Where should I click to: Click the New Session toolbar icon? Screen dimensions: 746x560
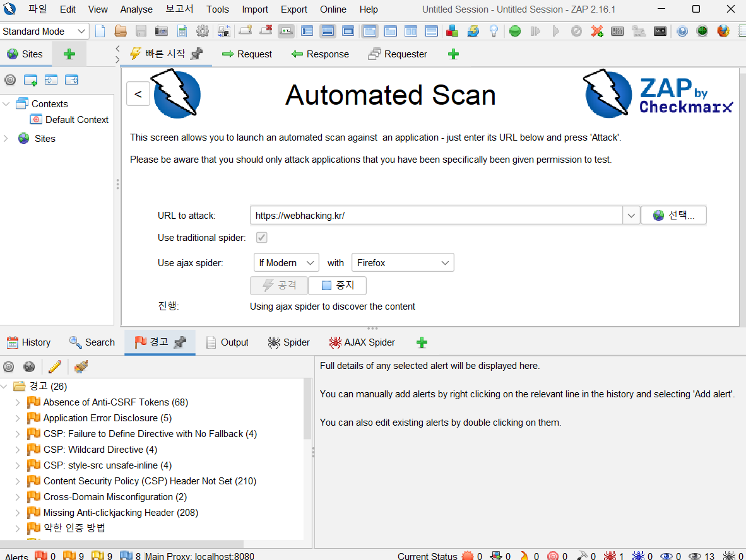[x=100, y=31]
